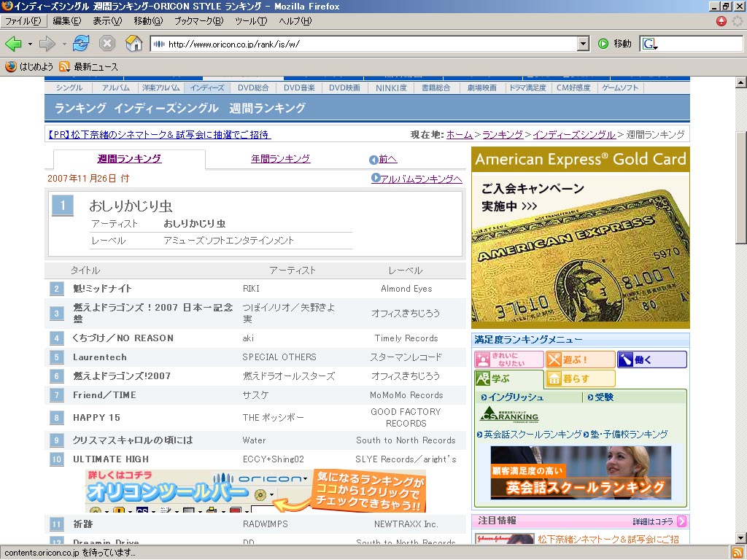The width and height of the screenshot is (747, 560).
Task: Click the ランキング breadcrumb link
Action: 503,135
